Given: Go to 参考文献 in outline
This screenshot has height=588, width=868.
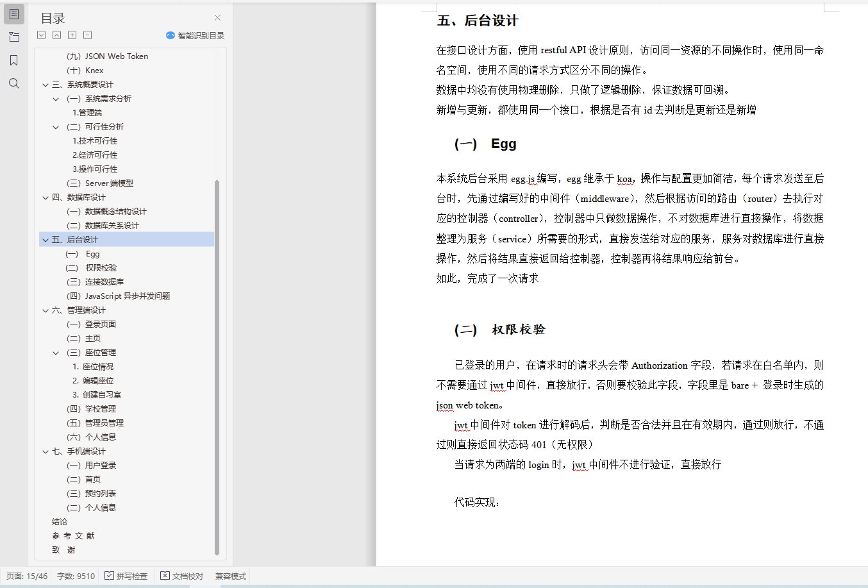Looking at the screenshot, I should point(73,536).
